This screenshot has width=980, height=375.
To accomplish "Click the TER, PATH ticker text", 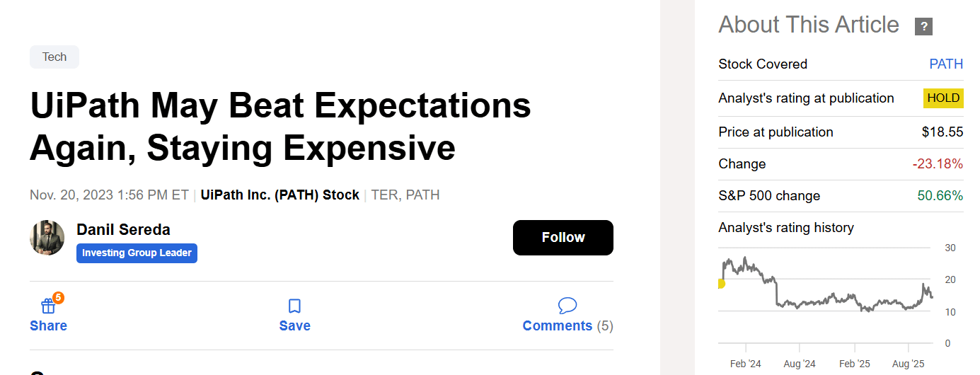I will 405,195.
